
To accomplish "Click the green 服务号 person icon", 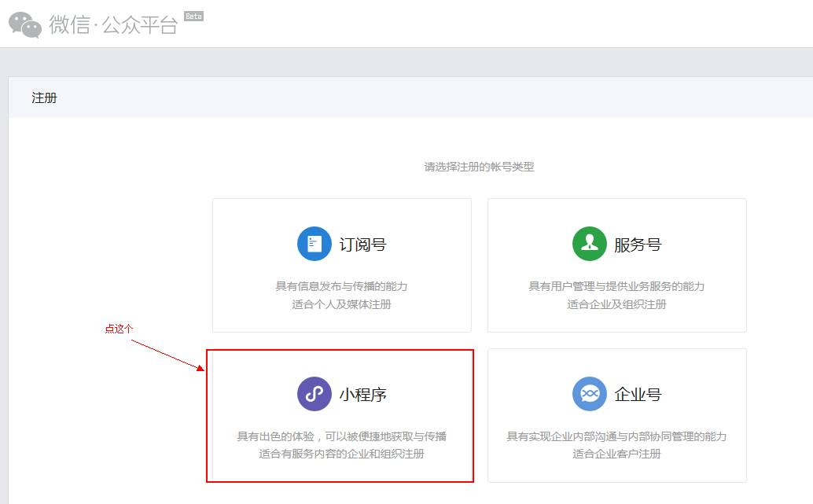I will (x=590, y=244).
